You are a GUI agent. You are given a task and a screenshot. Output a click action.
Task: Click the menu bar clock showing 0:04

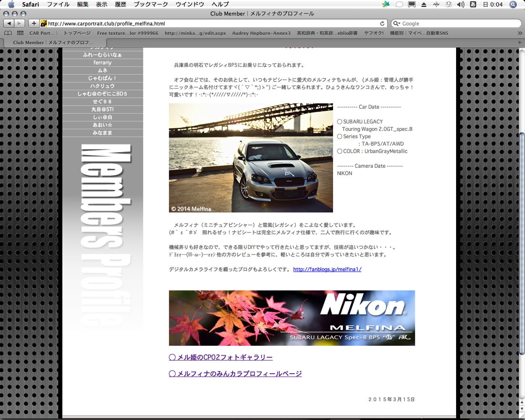click(x=493, y=4)
